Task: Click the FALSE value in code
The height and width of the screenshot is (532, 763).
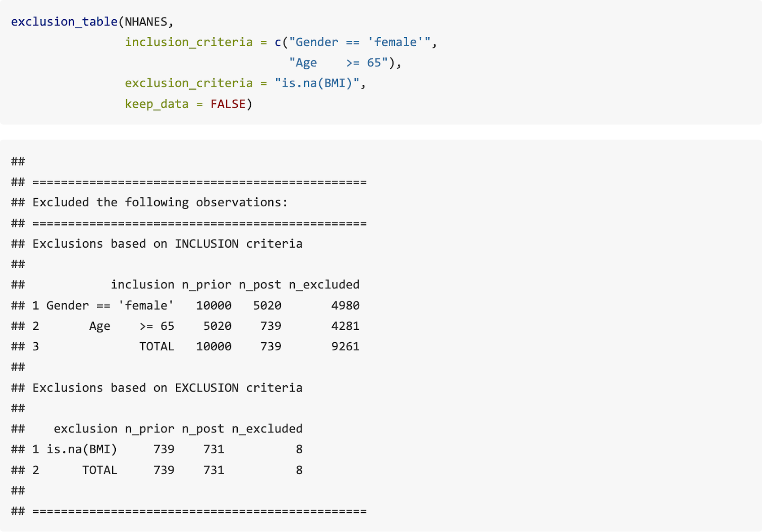Action: click(x=228, y=104)
